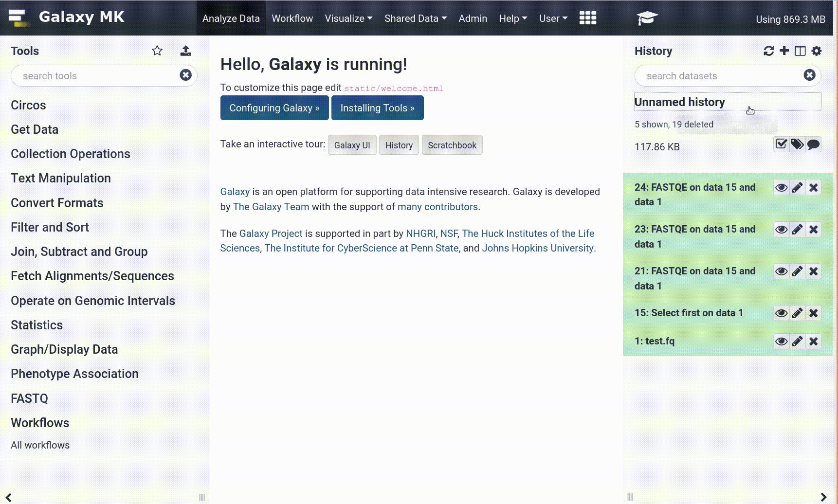Open the Shared Data dropdown menu
The width and height of the screenshot is (838, 504).
(x=416, y=18)
